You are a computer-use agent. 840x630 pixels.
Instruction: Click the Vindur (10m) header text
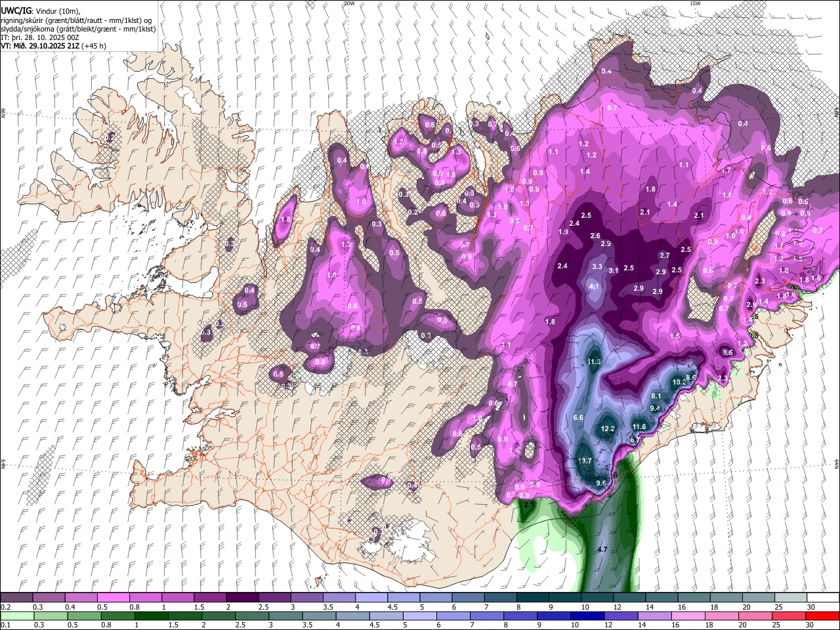click(x=56, y=11)
